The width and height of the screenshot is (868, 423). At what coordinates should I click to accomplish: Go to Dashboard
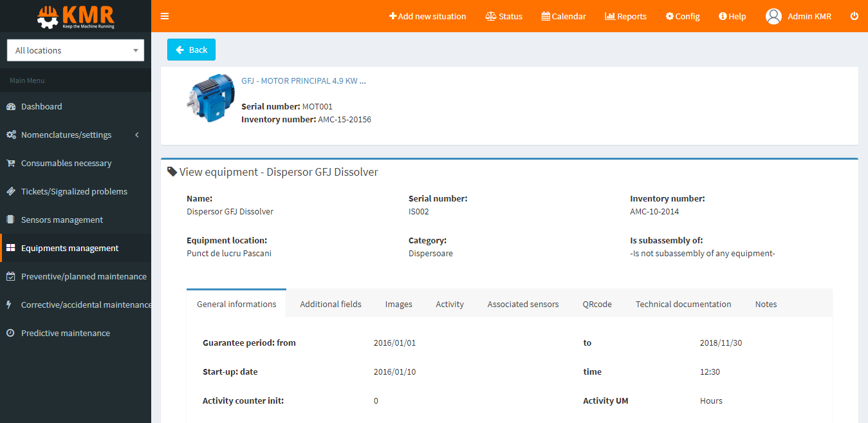click(75, 106)
